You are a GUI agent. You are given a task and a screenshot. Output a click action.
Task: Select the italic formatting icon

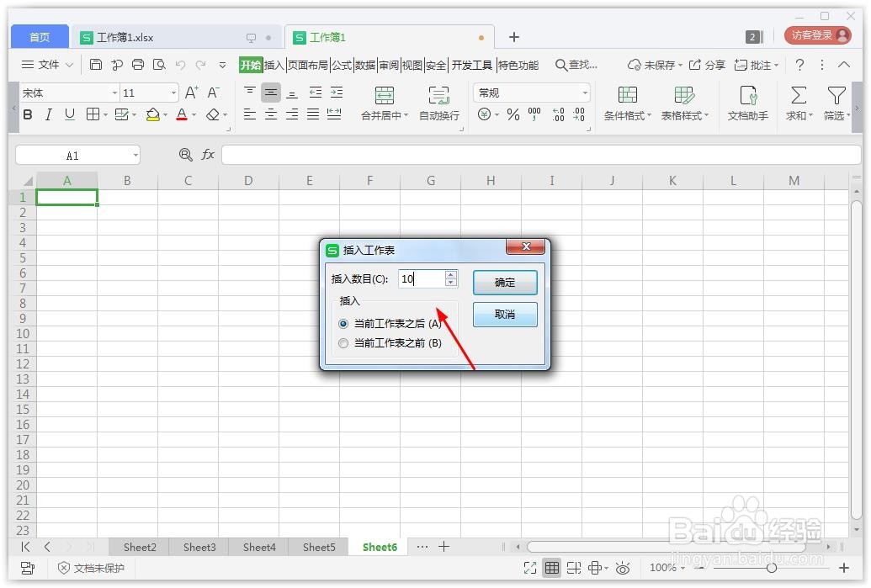click(x=48, y=115)
